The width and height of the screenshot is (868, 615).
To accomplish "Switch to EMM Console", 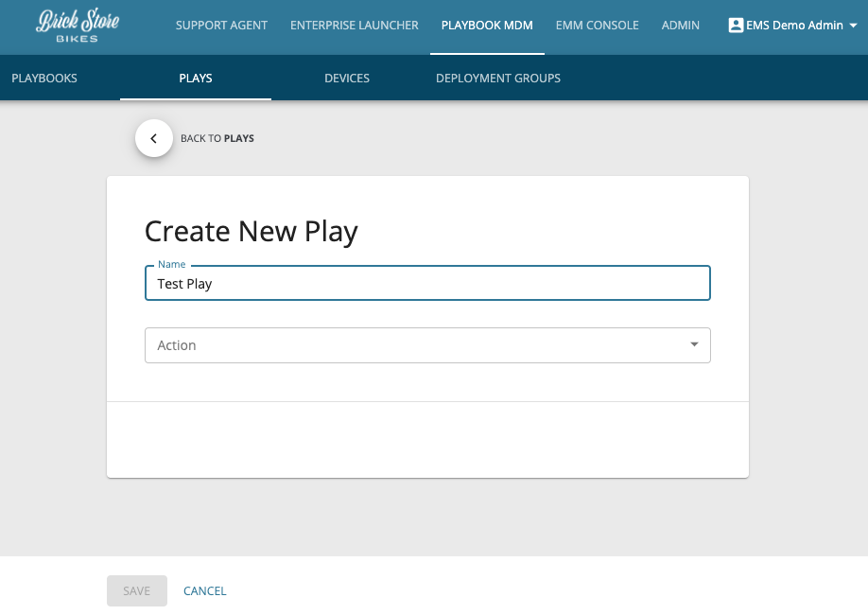I will 597,26.
